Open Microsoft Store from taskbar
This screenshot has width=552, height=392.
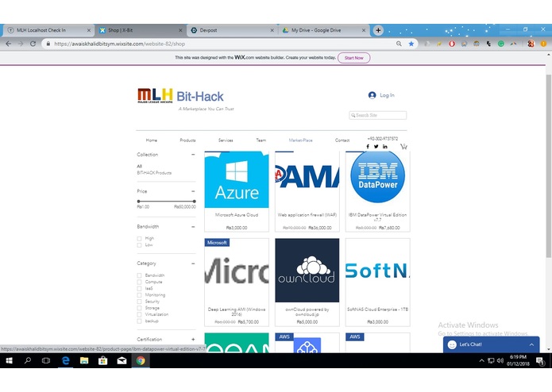(102, 361)
